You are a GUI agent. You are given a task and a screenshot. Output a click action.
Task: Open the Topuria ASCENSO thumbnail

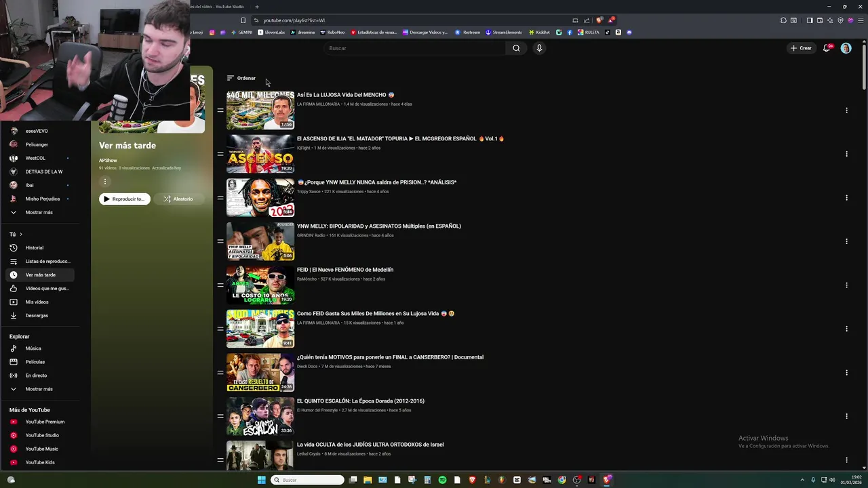(260, 154)
